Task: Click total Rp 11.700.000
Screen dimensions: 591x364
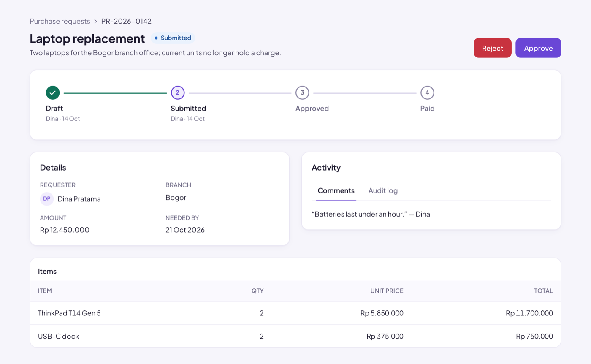Action: click(529, 313)
